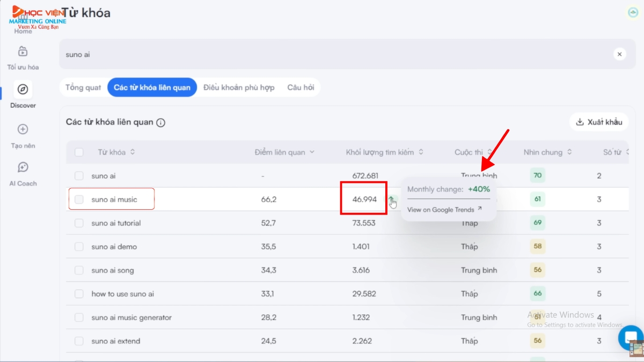
Task: Toggle the select-all checkbox in table header
Action: (79, 152)
